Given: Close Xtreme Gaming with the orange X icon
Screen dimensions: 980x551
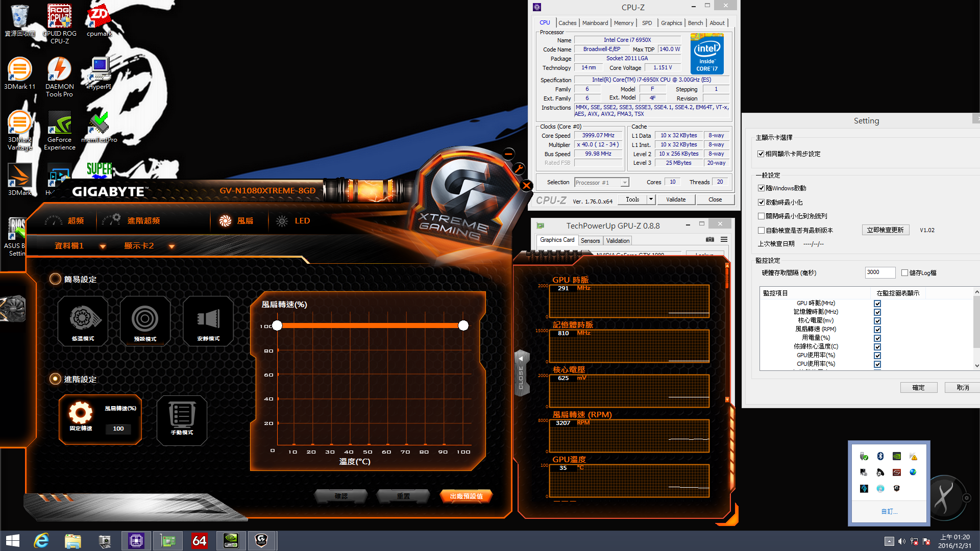Looking at the screenshot, I should [526, 186].
